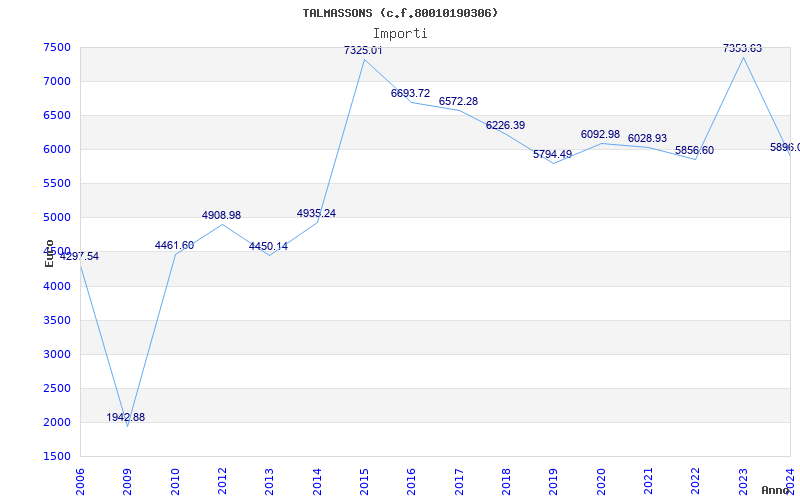Select the 4297.54 data label
The image size is (800, 500).
[79, 257]
